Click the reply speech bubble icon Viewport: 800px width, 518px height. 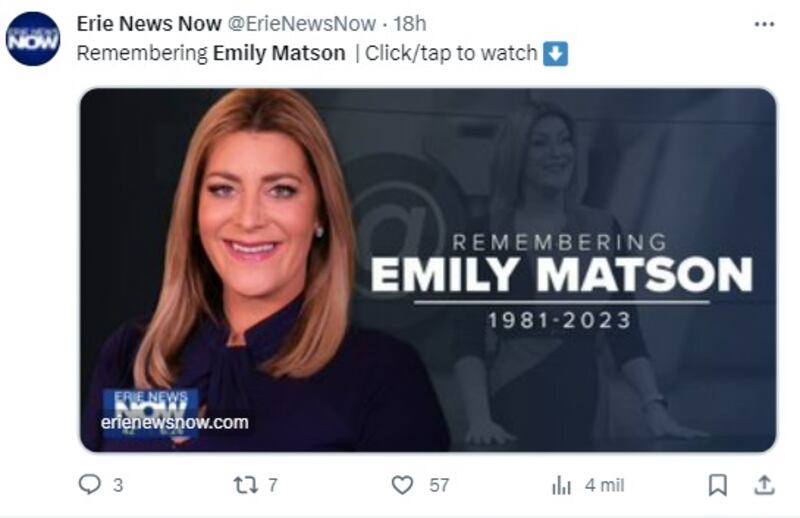(x=89, y=484)
